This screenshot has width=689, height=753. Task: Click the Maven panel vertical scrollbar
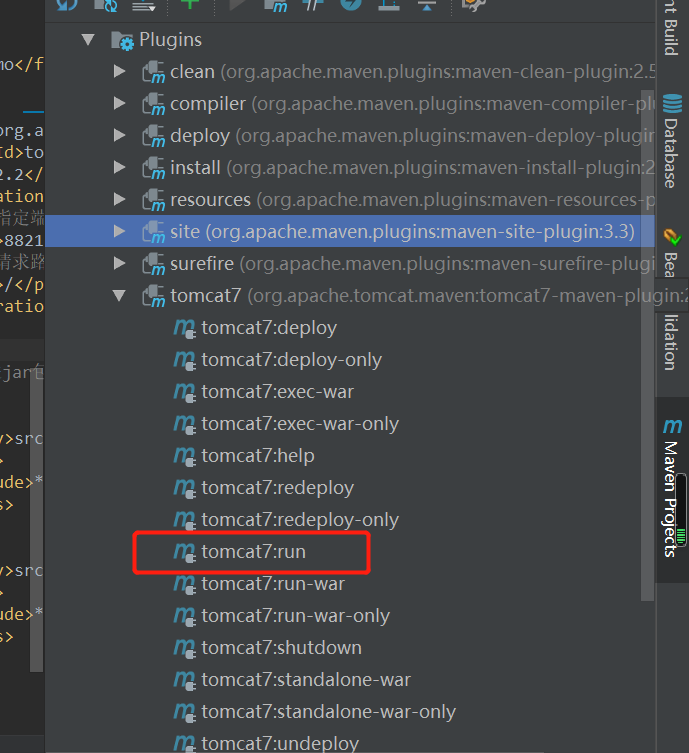point(647,345)
